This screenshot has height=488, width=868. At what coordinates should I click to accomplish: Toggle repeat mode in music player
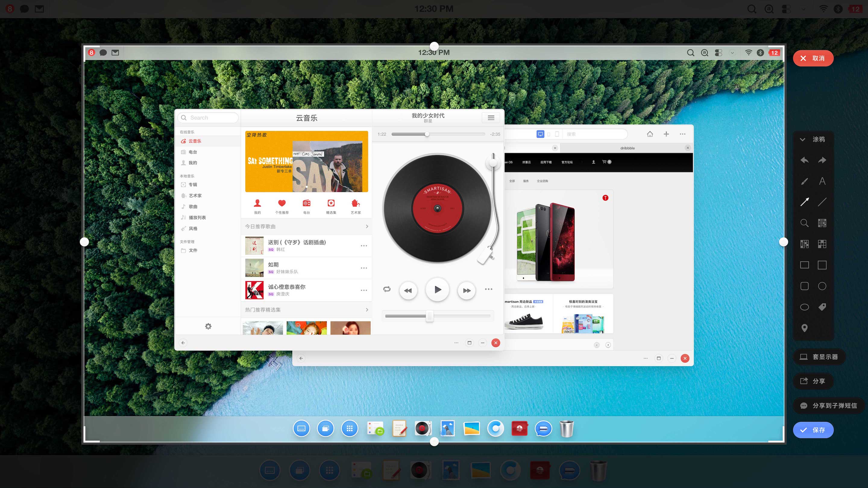pos(387,289)
